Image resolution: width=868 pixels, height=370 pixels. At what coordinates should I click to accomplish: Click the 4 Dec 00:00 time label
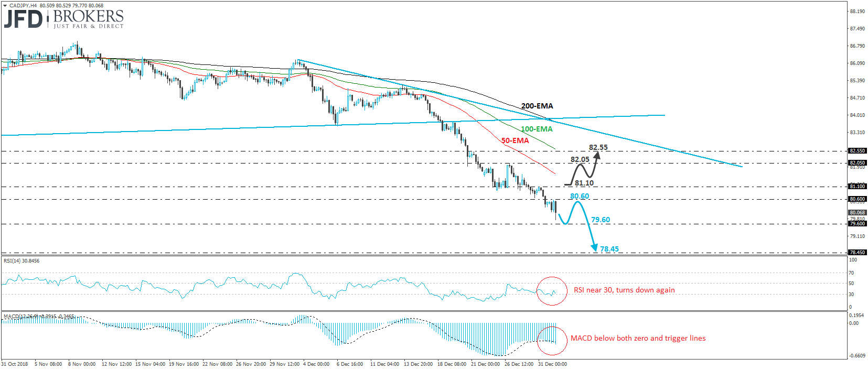click(x=316, y=364)
